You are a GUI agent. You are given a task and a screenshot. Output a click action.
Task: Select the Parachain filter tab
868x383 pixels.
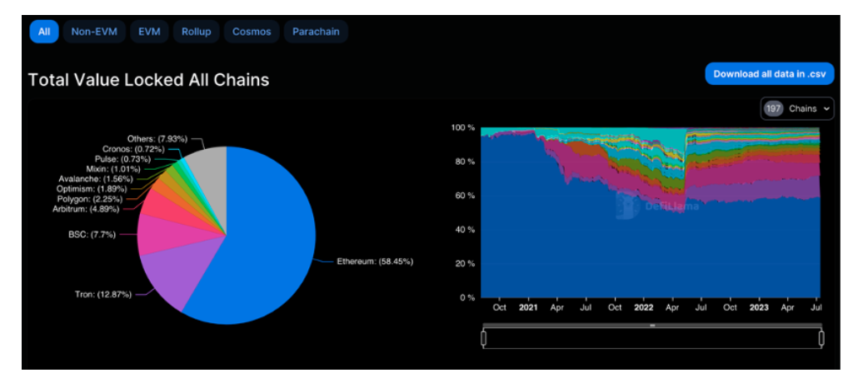[316, 32]
